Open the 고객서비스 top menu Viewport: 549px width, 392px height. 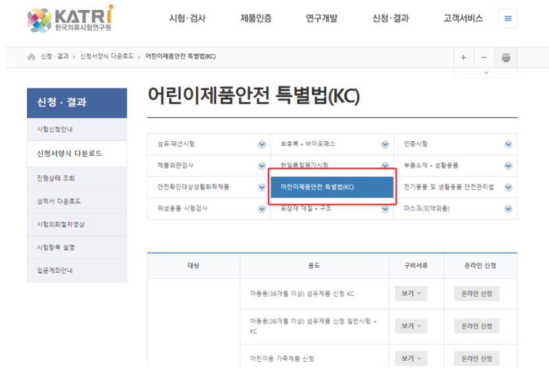[x=463, y=18]
